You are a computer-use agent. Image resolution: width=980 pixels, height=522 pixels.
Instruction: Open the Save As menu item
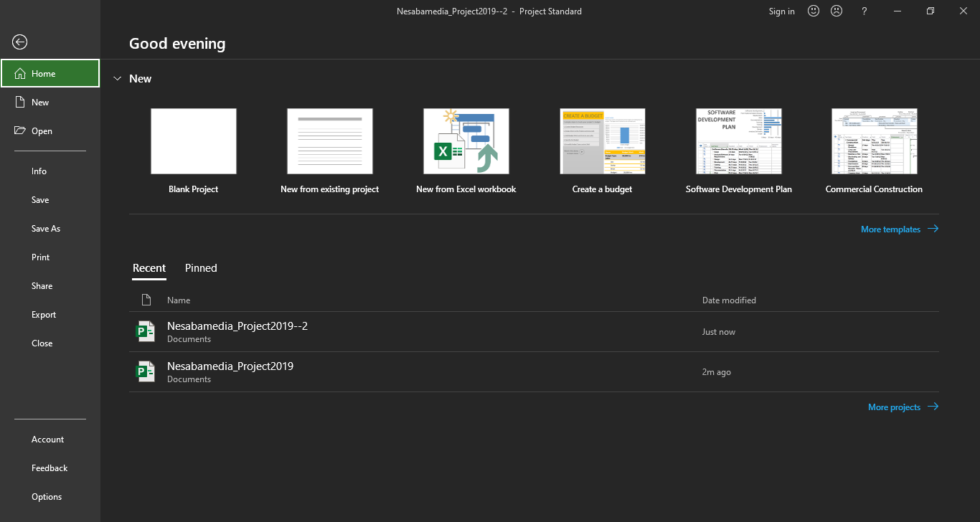(46, 229)
